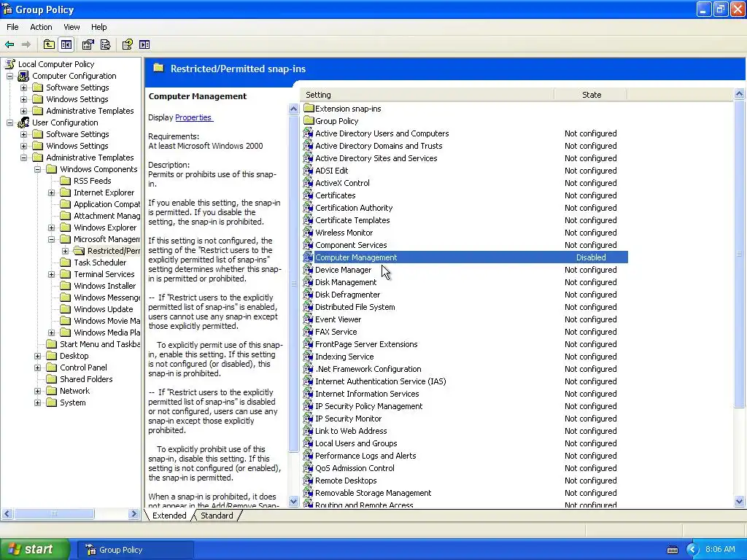Click the Shared Folders folder icon
Screen dimensions: 747x560
52,379
